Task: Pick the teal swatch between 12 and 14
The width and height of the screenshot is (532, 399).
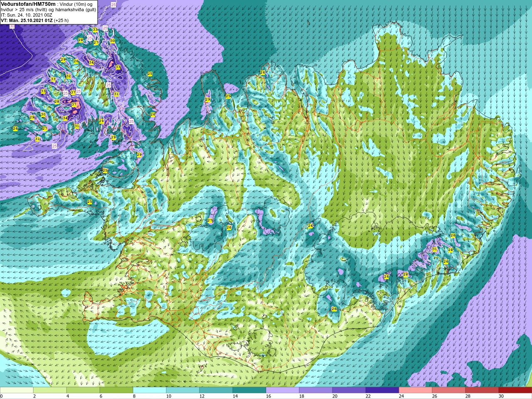Action: [x=216, y=390]
